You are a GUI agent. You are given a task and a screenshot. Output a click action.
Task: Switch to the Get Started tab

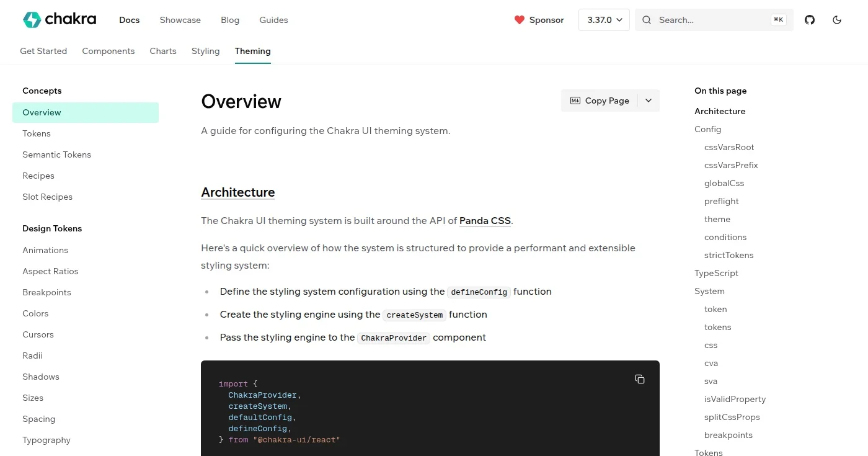tap(43, 51)
